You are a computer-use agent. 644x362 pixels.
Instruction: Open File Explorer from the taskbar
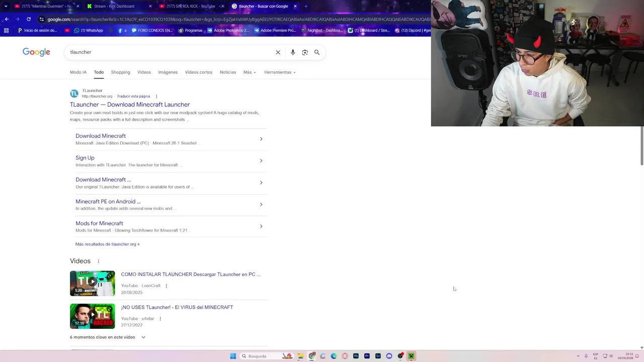click(x=300, y=356)
